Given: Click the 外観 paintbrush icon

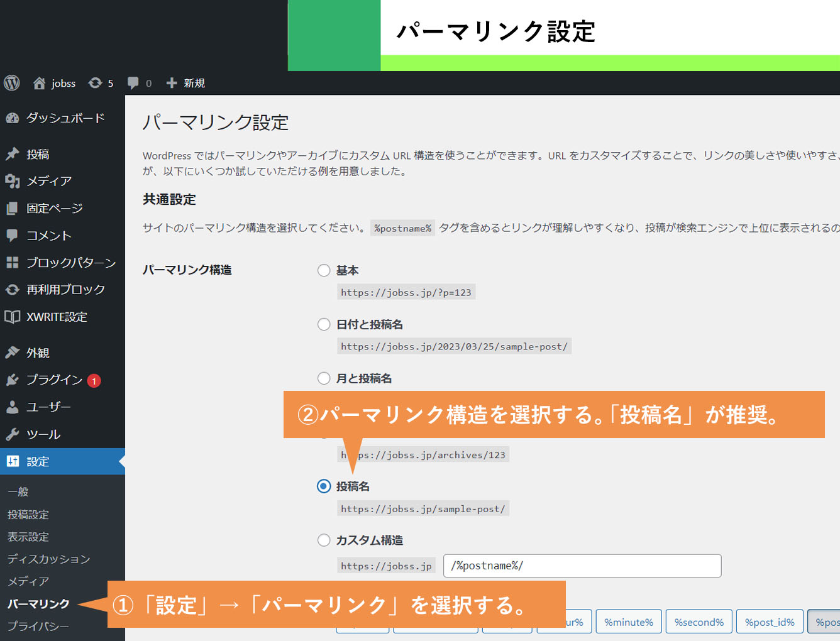Looking at the screenshot, I should 12,353.
